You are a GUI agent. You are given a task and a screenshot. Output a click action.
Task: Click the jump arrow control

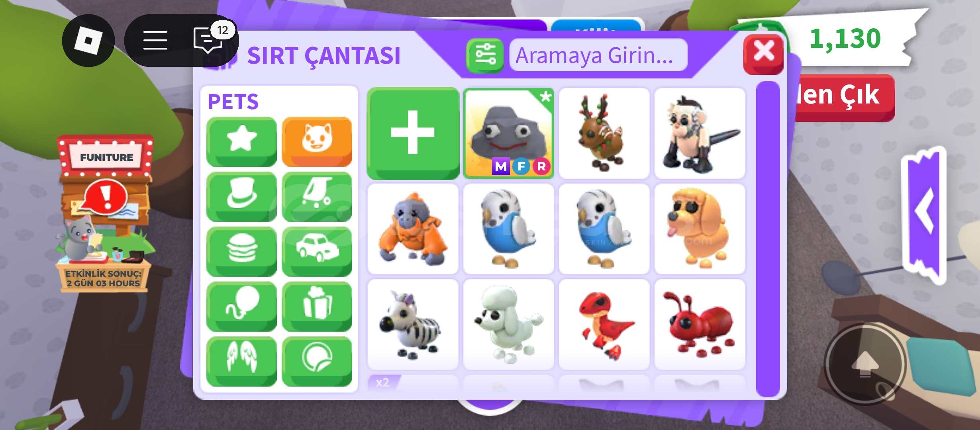pos(865,364)
